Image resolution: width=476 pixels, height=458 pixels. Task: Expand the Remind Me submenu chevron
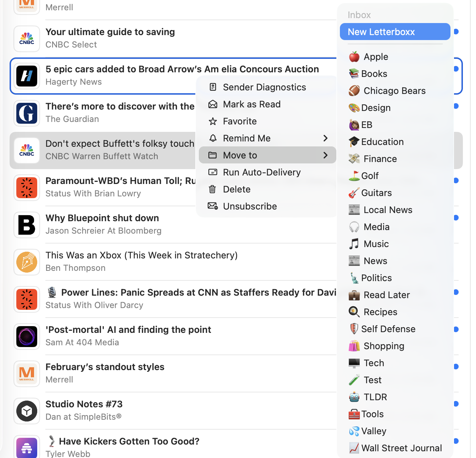[325, 138]
